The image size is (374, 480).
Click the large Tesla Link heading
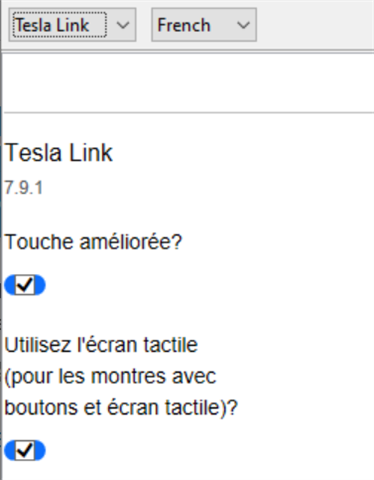pos(59,153)
